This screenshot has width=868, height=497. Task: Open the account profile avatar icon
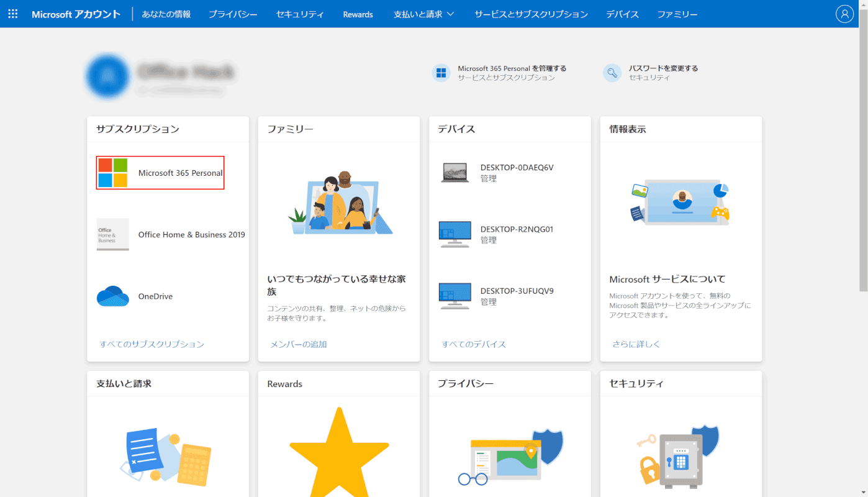point(844,14)
